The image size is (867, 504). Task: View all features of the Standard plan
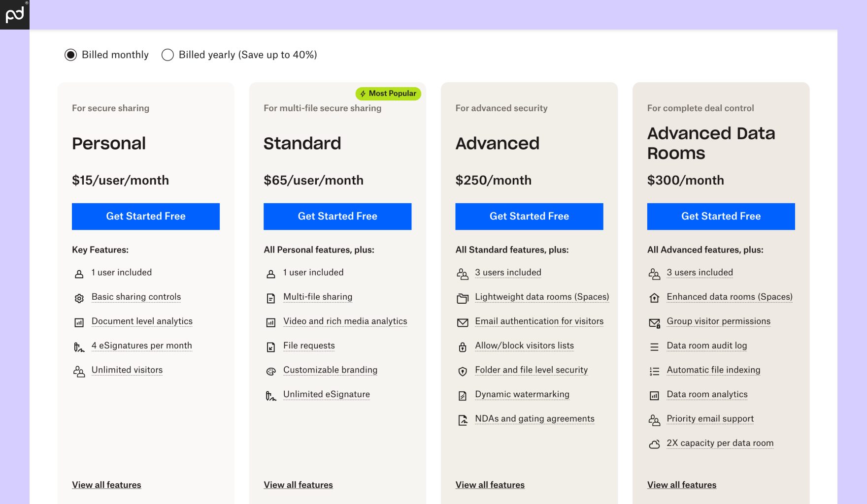(x=298, y=485)
